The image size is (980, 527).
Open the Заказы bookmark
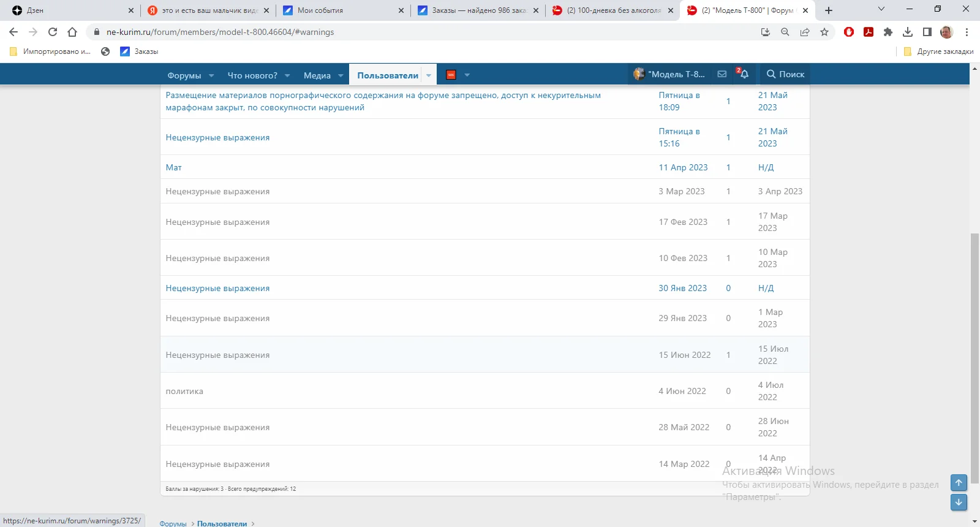pos(139,51)
